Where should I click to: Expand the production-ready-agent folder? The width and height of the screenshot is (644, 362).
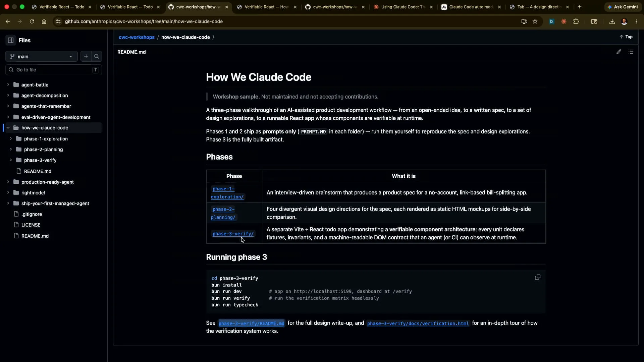[x=8, y=182]
